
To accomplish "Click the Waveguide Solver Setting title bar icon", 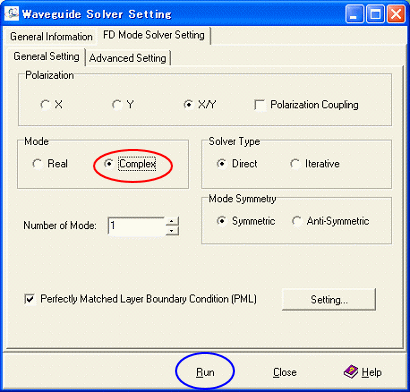I will pos(11,14).
